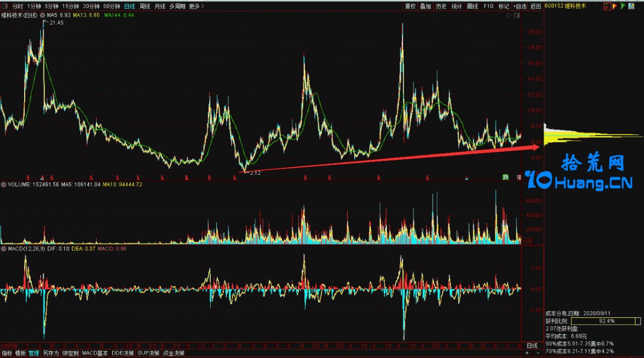
Task: Click the 90%成本 range line
Action: tap(580, 344)
